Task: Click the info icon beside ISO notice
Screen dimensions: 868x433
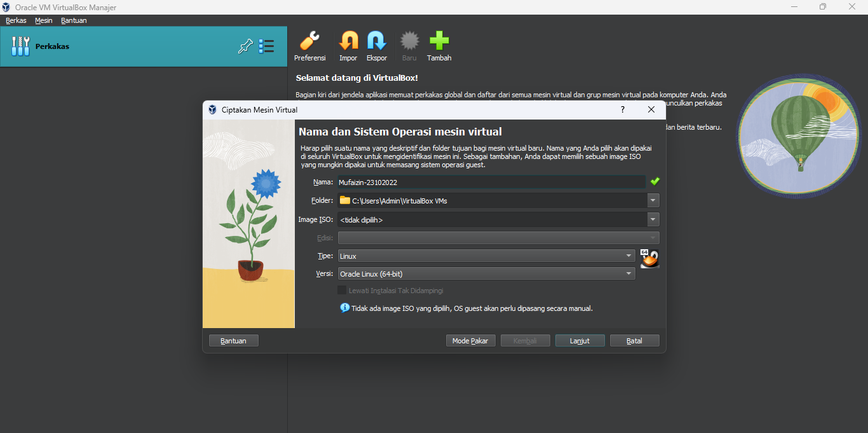Action: point(345,308)
